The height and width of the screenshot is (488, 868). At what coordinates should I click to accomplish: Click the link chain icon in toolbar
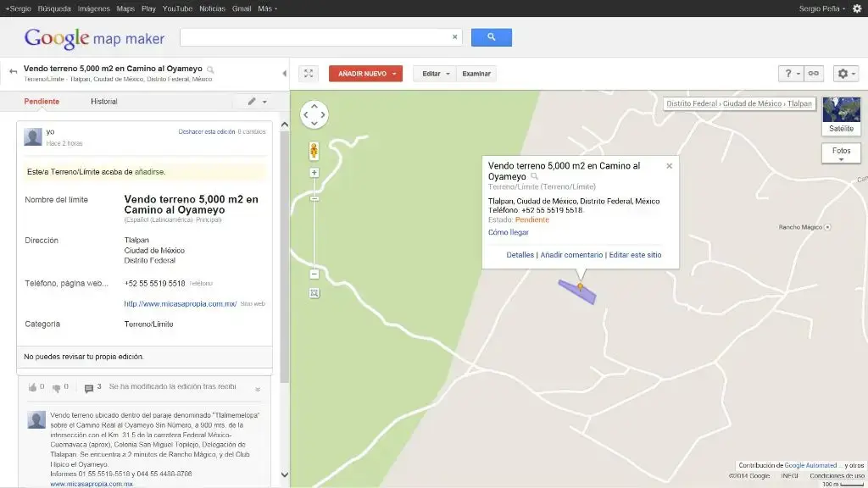coord(813,74)
